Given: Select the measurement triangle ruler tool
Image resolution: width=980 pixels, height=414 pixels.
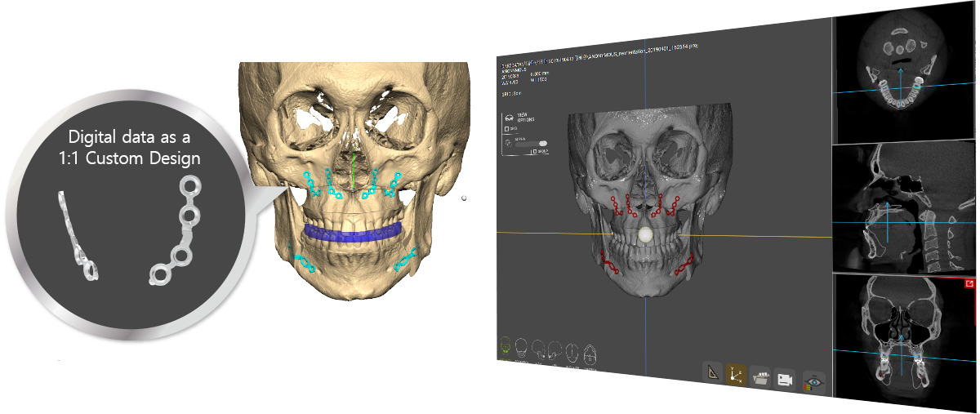Looking at the screenshot, I should point(714,373).
